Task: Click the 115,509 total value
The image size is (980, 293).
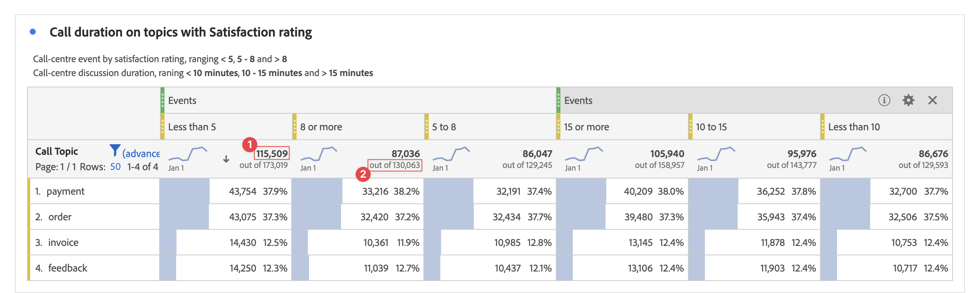Action: tap(272, 153)
